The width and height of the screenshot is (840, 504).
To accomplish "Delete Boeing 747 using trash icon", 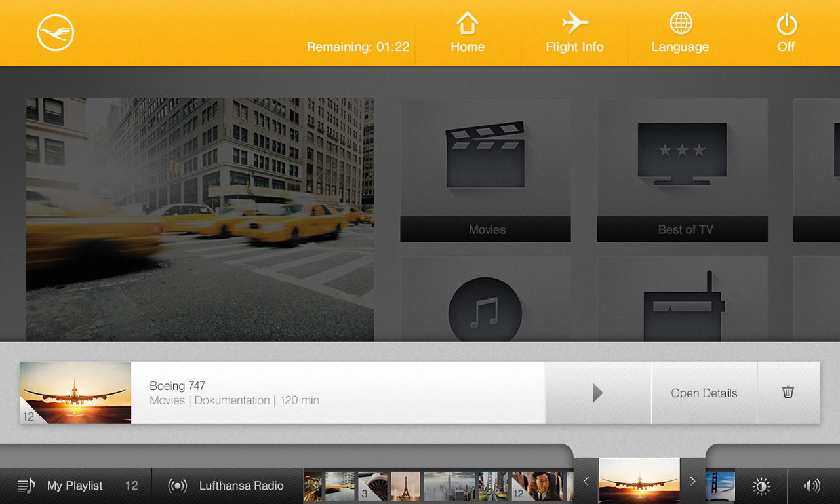I will [x=788, y=393].
